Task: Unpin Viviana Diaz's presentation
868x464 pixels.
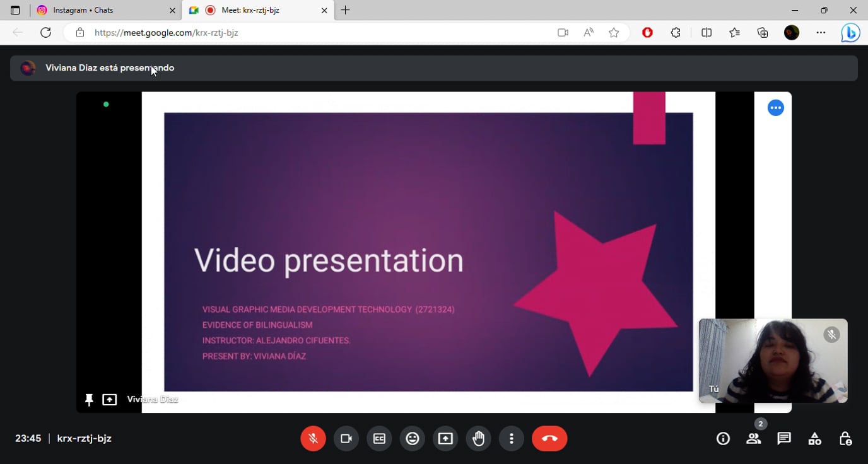Action: click(x=89, y=400)
